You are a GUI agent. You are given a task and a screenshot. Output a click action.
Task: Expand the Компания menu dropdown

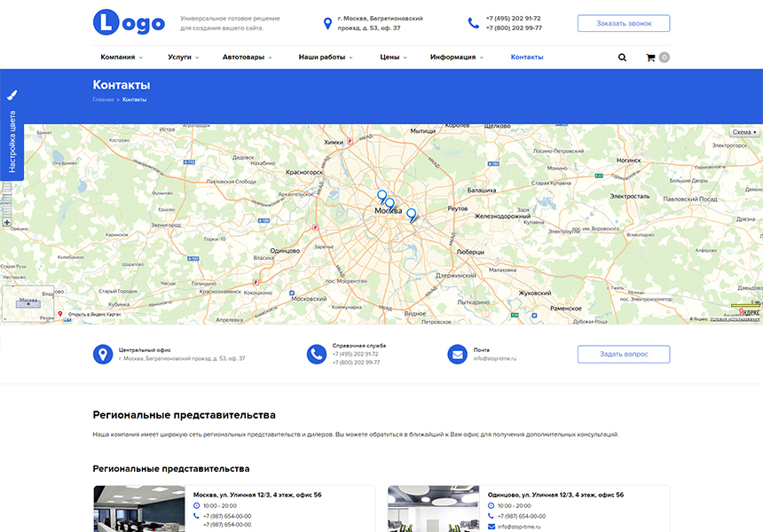tap(122, 58)
